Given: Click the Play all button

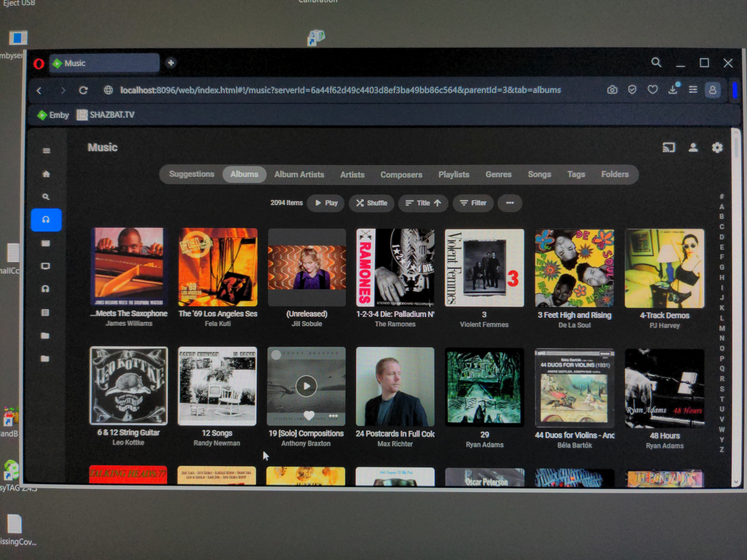Looking at the screenshot, I should click(x=326, y=203).
